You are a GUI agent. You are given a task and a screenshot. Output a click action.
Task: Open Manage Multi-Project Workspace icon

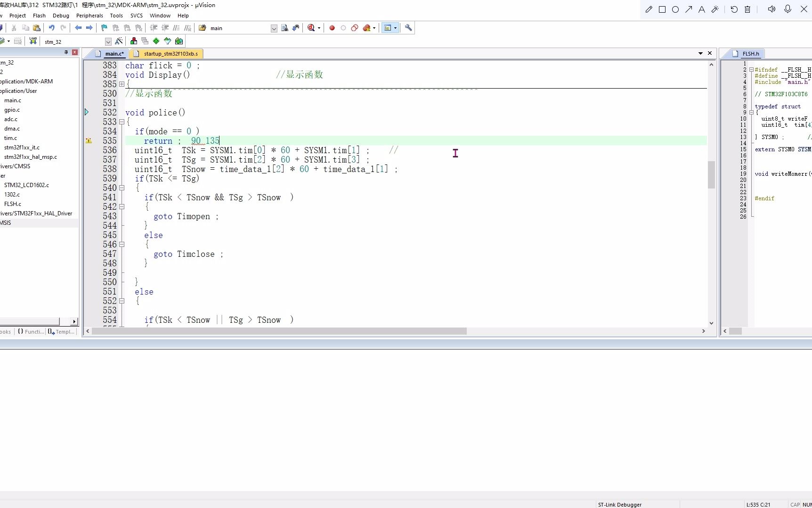pyautogui.click(x=145, y=41)
